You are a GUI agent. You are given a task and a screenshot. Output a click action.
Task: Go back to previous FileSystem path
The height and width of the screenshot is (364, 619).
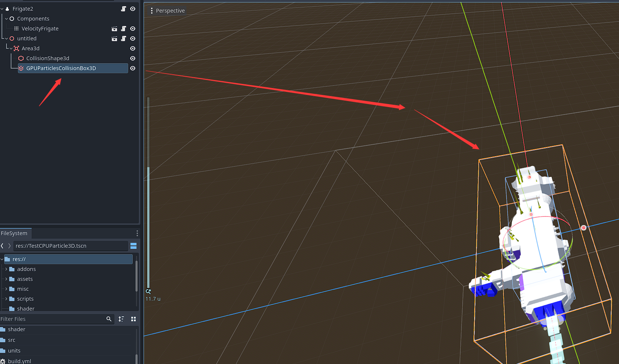(x=2, y=246)
